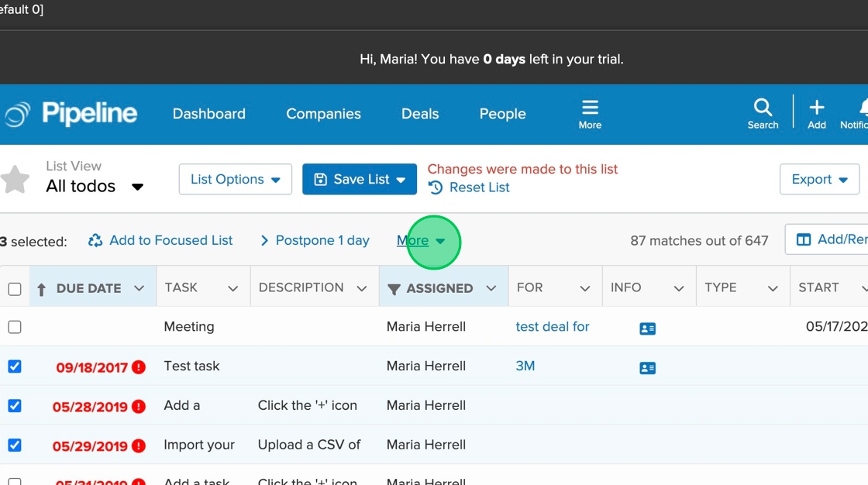This screenshot has height=485, width=868.
Task: Click the favorite star icon
Action: pyautogui.click(x=15, y=180)
